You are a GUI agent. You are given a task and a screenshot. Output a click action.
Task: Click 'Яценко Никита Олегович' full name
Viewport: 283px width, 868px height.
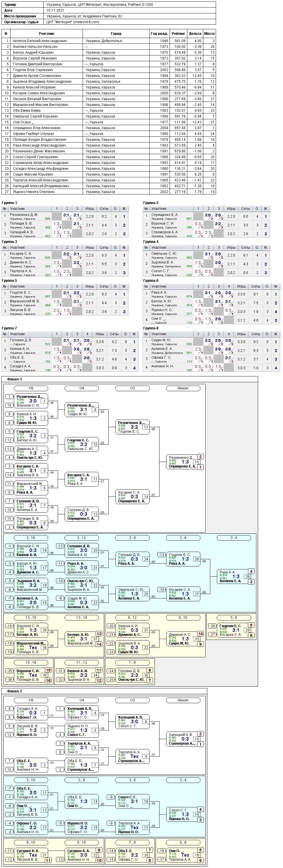34,192
